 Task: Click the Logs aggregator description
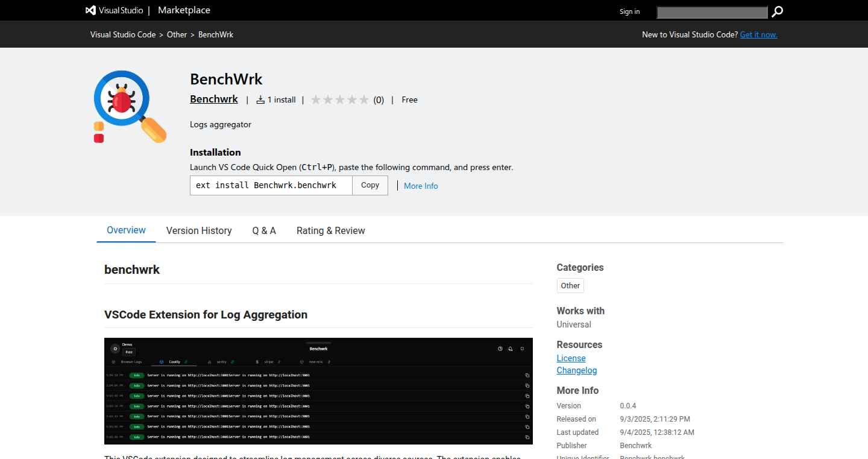[221, 124]
